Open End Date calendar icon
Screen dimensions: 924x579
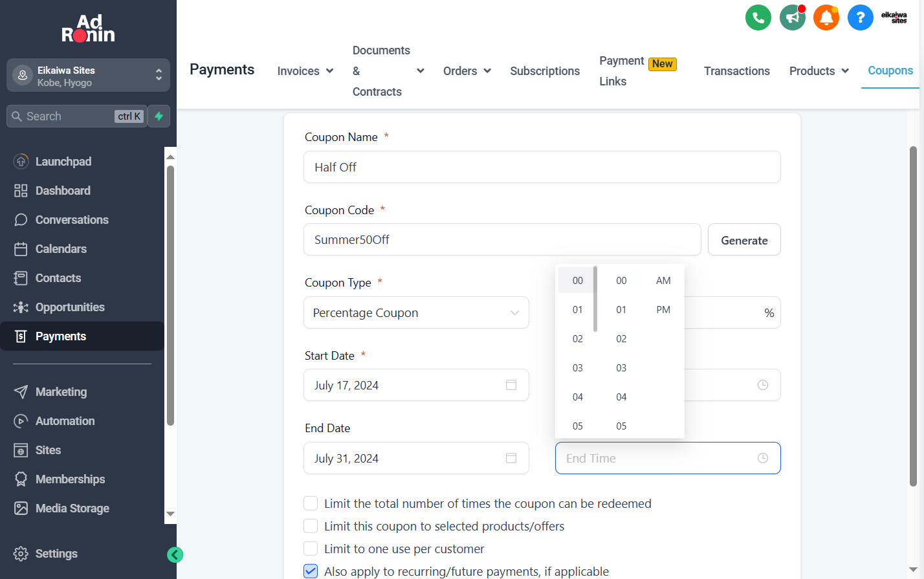[x=511, y=458]
